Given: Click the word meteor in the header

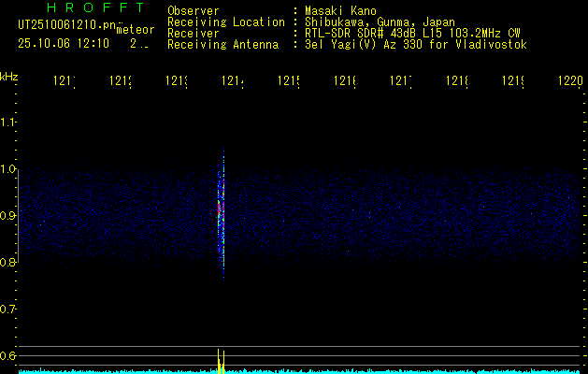Looking at the screenshot, I should click(136, 30).
